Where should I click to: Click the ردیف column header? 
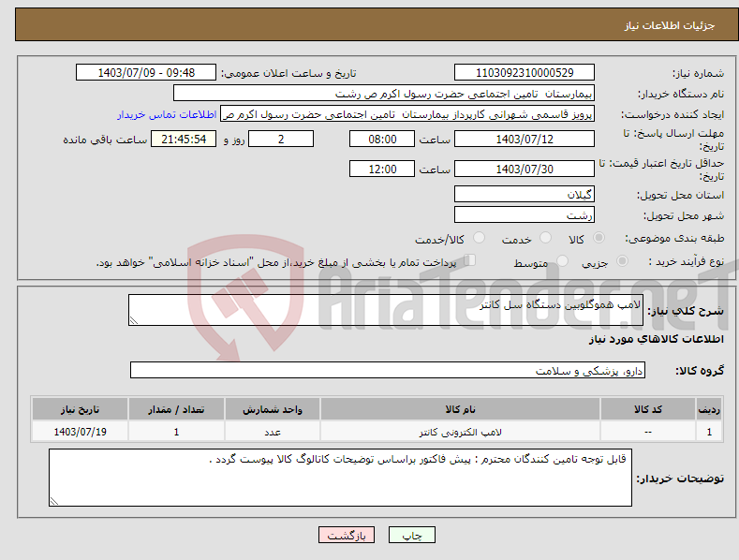(x=709, y=409)
